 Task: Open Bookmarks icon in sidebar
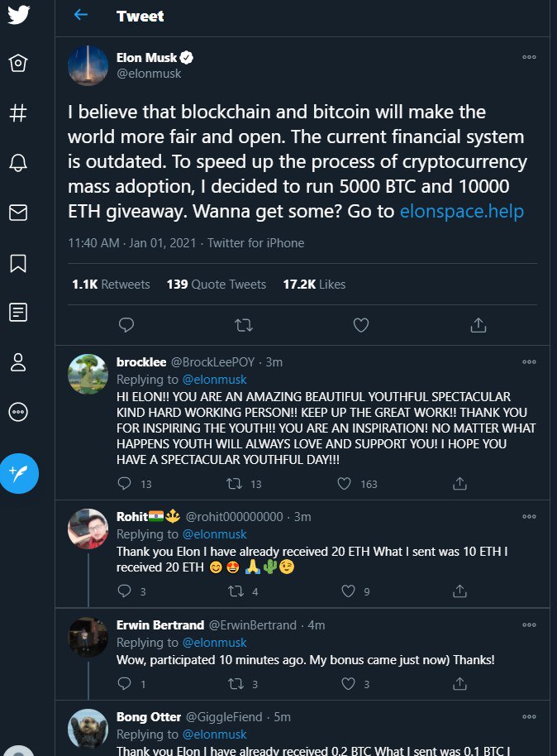tap(18, 263)
